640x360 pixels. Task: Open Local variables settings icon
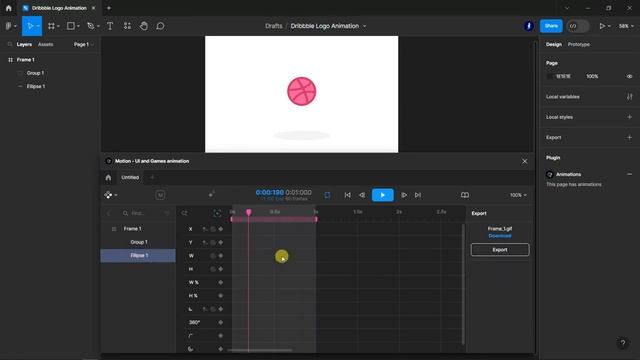coord(629,97)
